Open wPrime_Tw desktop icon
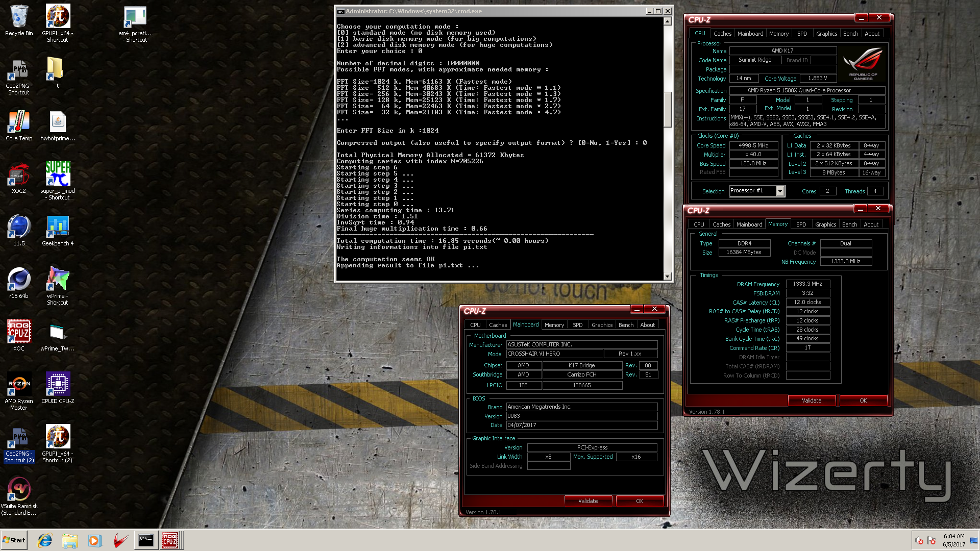 58,336
